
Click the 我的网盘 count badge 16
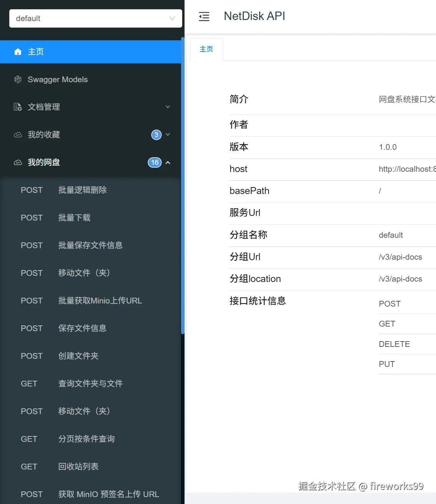pos(155,162)
